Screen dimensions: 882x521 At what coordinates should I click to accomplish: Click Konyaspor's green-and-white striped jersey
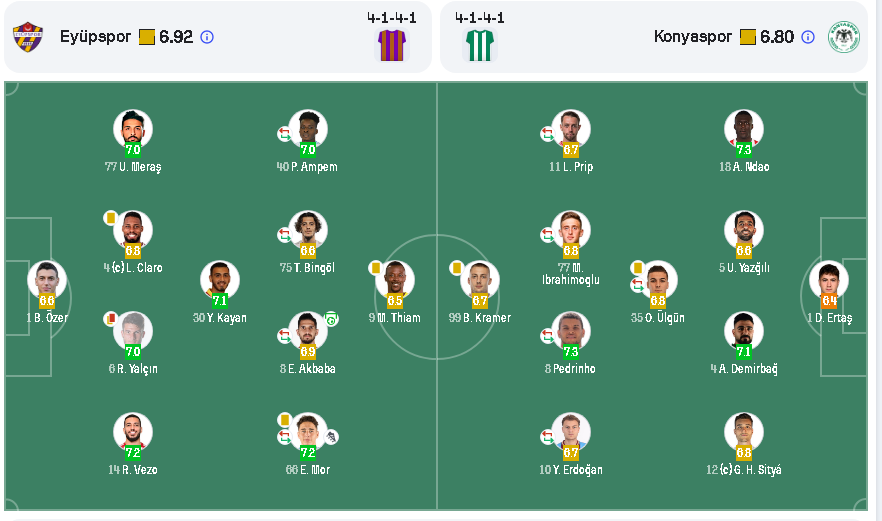pyautogui.click(x=480, y=45)
